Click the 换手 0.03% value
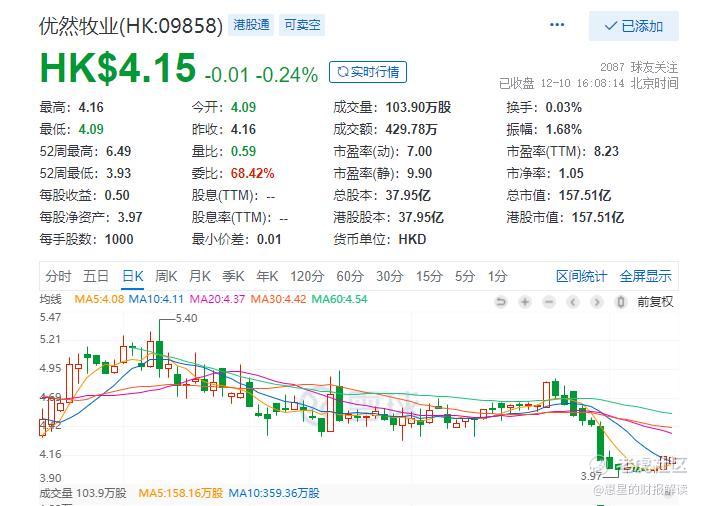 tap(563, 107)
